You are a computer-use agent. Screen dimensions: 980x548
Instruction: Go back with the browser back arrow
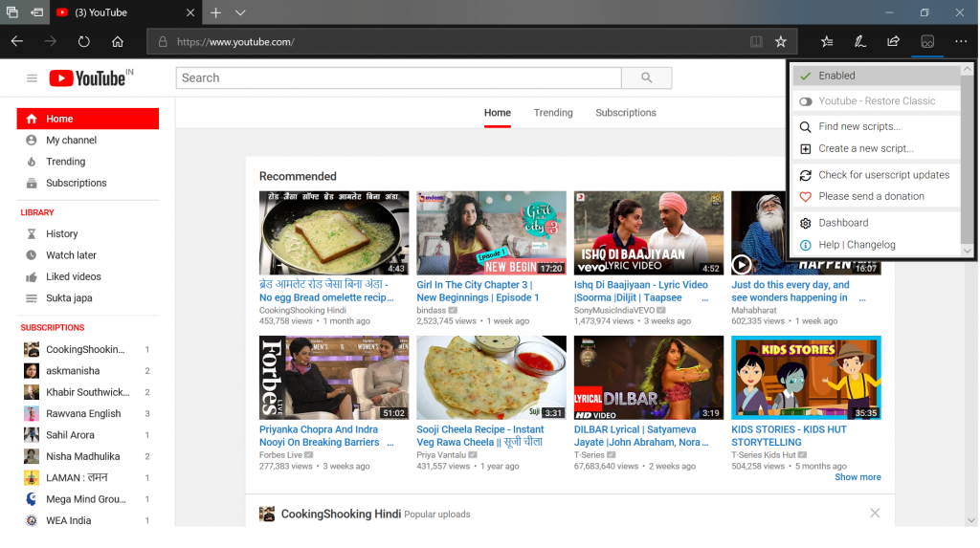17,42
